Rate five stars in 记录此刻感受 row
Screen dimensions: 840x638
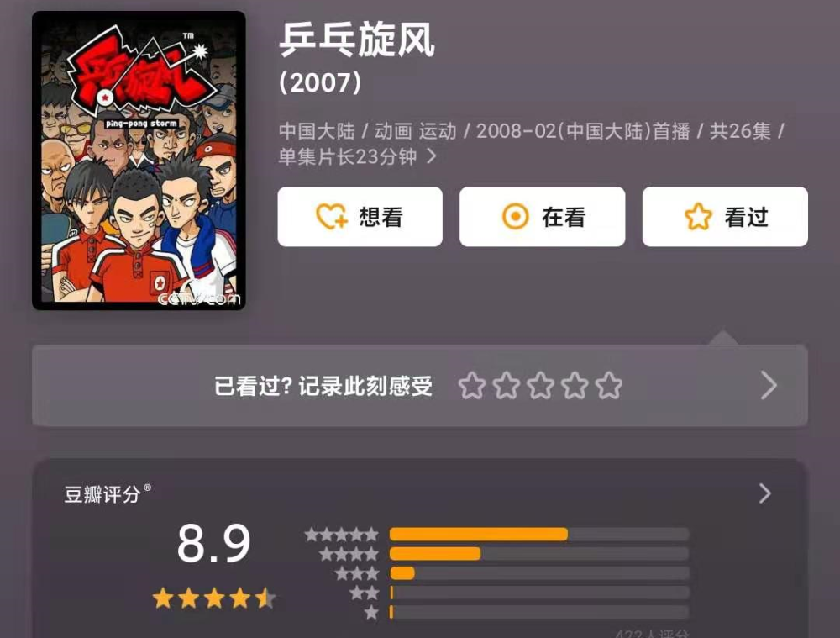[609, 386]
